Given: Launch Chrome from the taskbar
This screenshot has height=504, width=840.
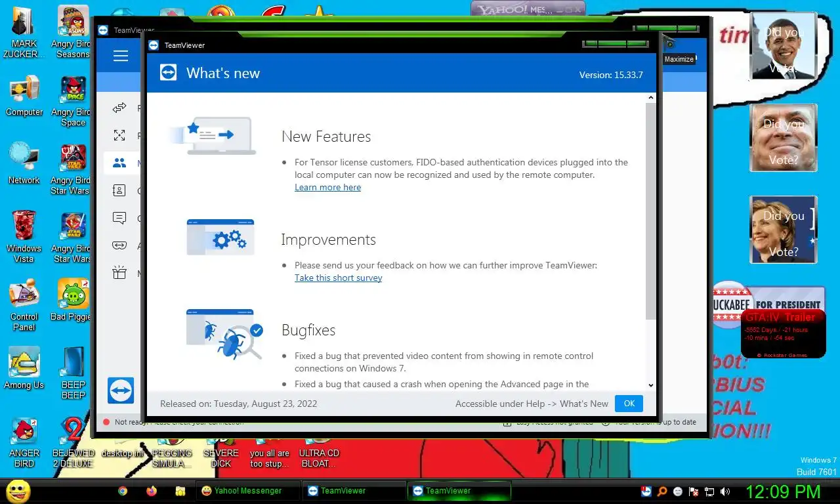Looking at the screenshot, I should (x=123, y=491).
